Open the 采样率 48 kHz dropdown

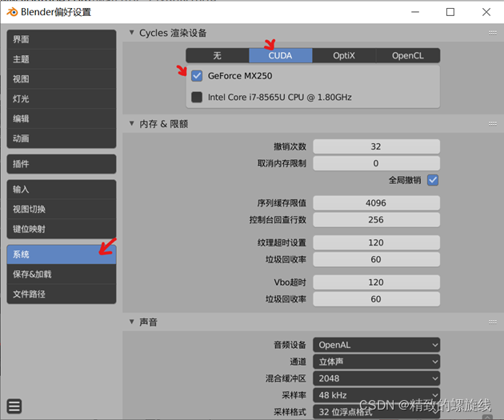376,395
